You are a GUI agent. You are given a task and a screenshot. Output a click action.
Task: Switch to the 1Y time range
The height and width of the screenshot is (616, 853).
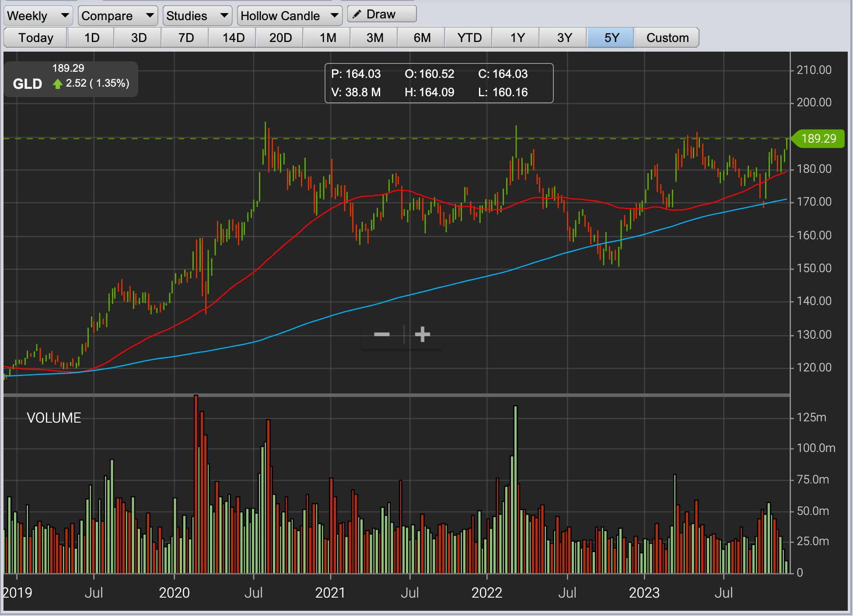coord(517,38)
